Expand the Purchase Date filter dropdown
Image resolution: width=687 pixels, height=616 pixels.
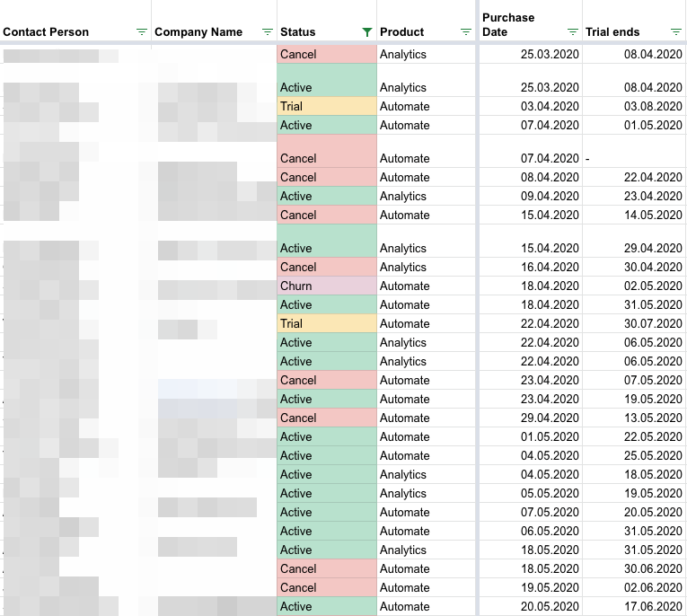573,32
